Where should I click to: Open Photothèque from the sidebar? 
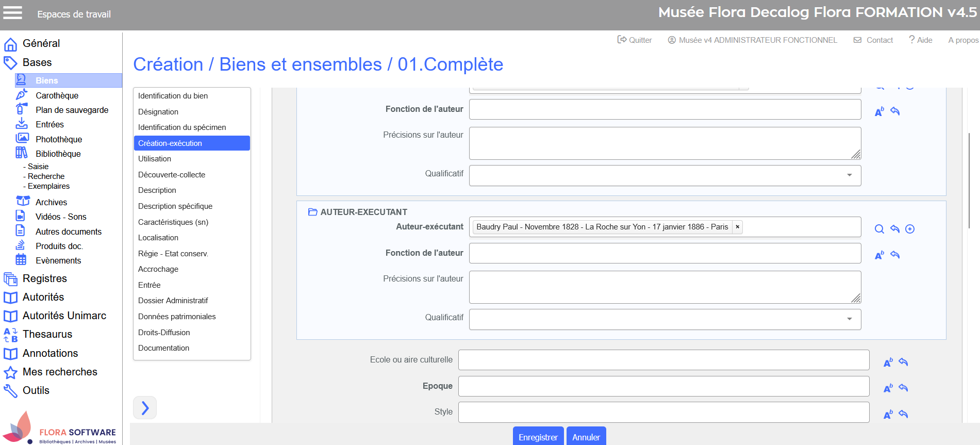tap(58, 139)
